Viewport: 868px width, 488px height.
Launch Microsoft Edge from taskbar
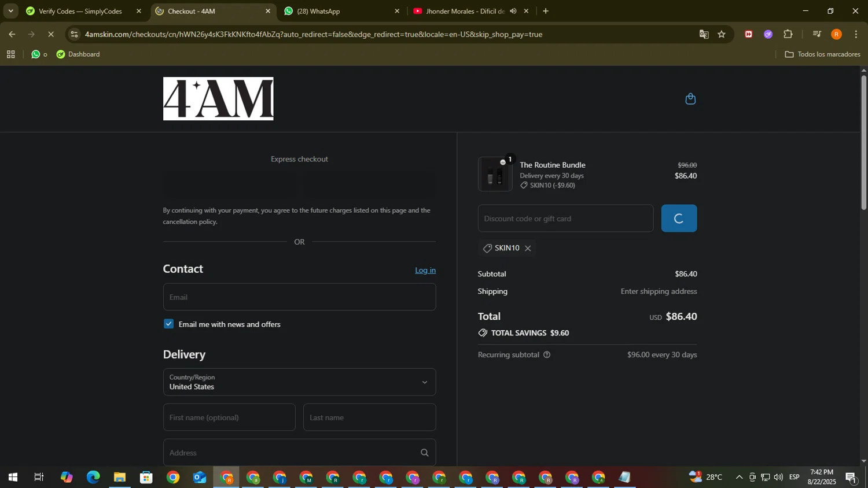(93, 478)
